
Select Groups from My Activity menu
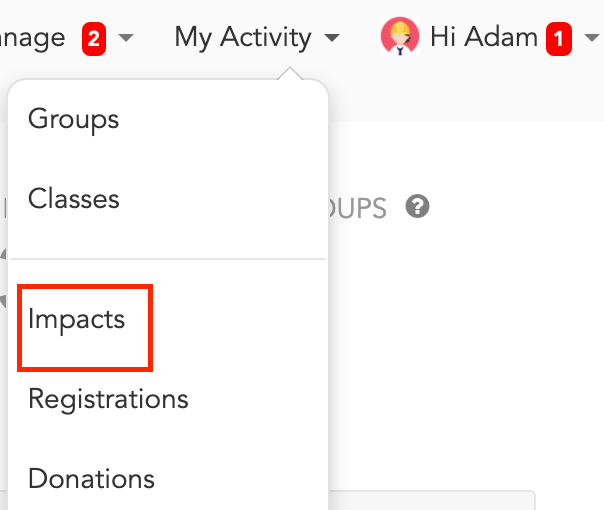point(74,119)
